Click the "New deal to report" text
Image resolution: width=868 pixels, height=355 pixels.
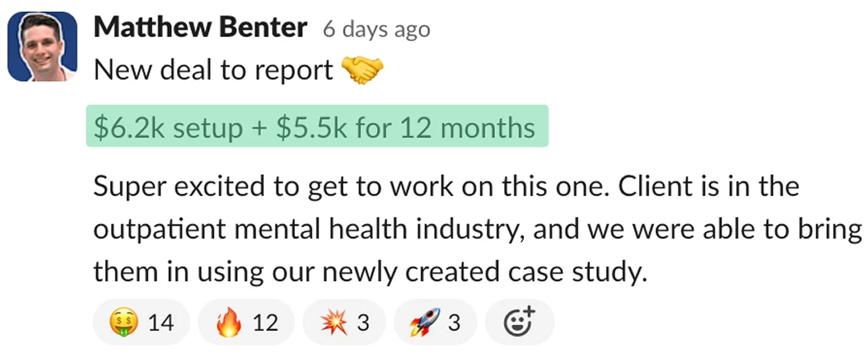click(x=213, y=71)
